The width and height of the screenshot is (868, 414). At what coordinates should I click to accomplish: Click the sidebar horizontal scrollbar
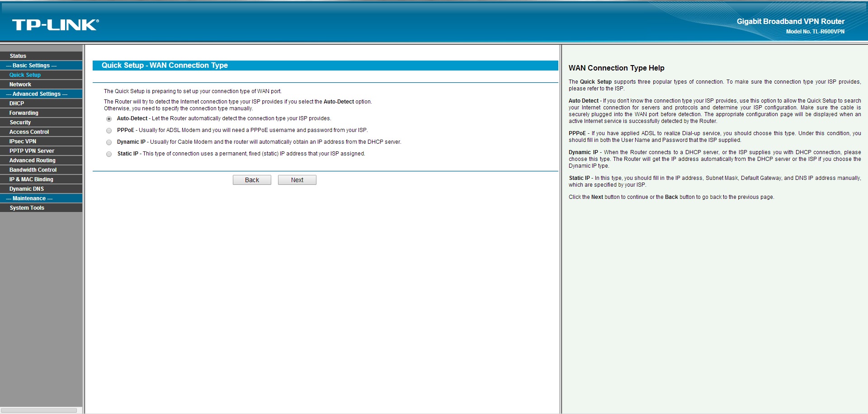coord(39,410)
